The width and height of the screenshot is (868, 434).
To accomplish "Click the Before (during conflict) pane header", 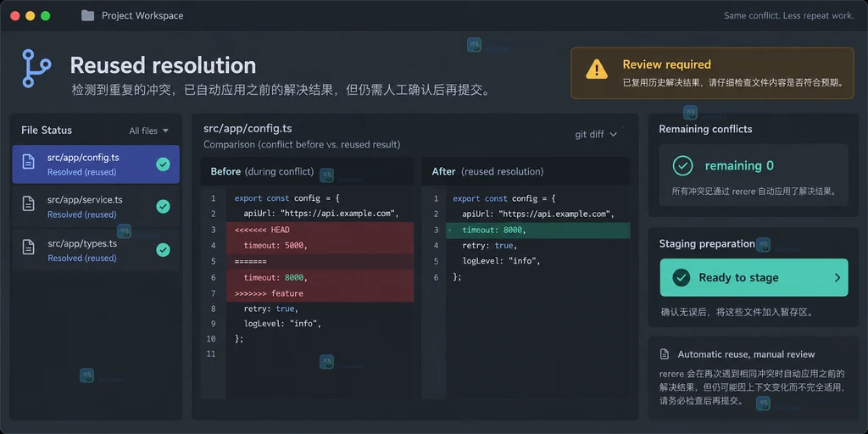I will click(307, 171).
